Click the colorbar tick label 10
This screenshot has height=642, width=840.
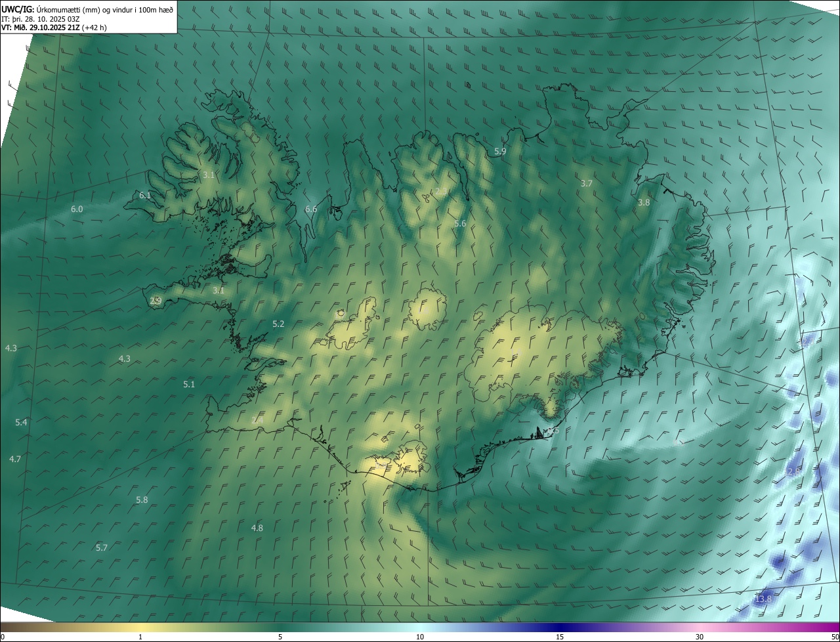[420, 637]
